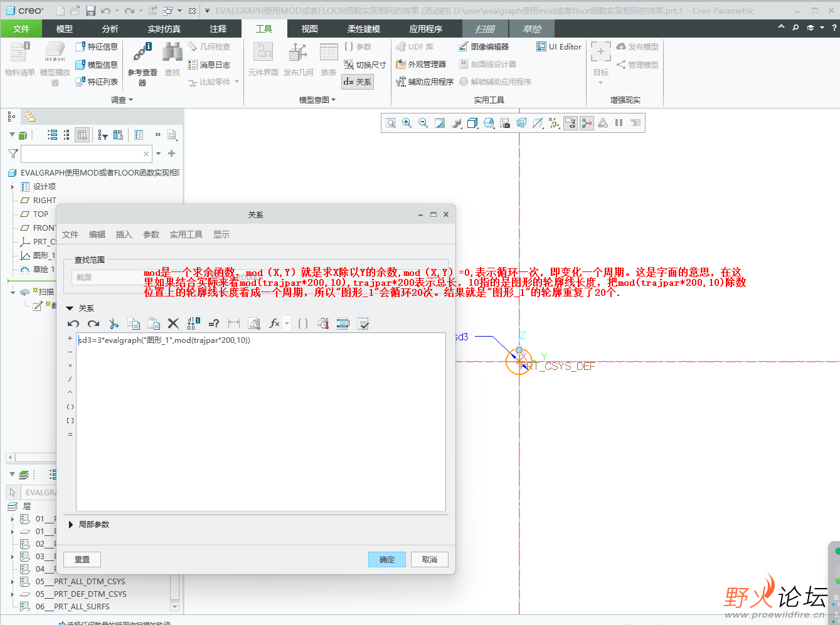Open the Insert menu in Relations dialog
The width and height of the screenshot is (840, 625).
tap(124, 234)
